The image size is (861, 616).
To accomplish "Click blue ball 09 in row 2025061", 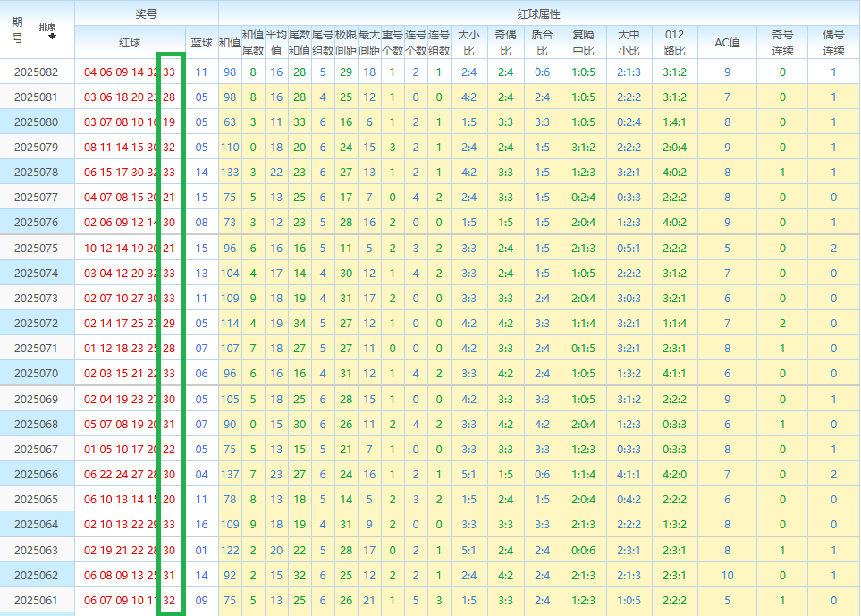I will click(x=201, y=601).
